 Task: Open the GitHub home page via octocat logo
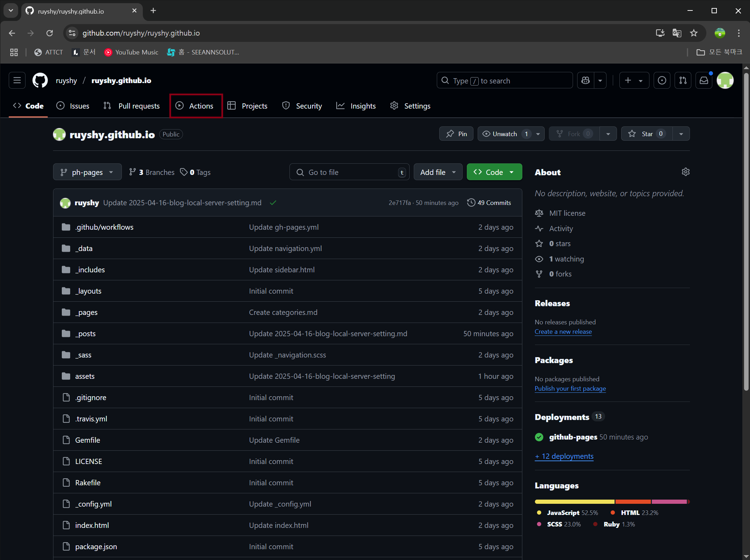40,80
